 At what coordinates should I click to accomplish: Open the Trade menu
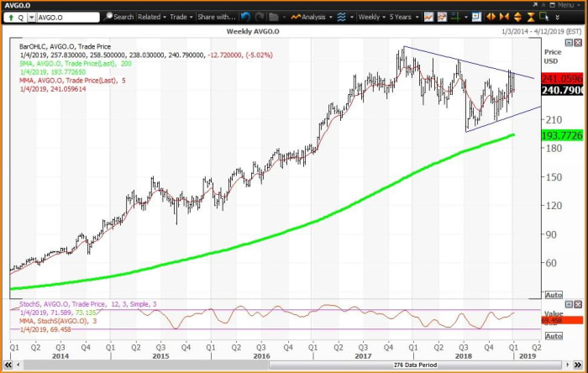(179, 17)
